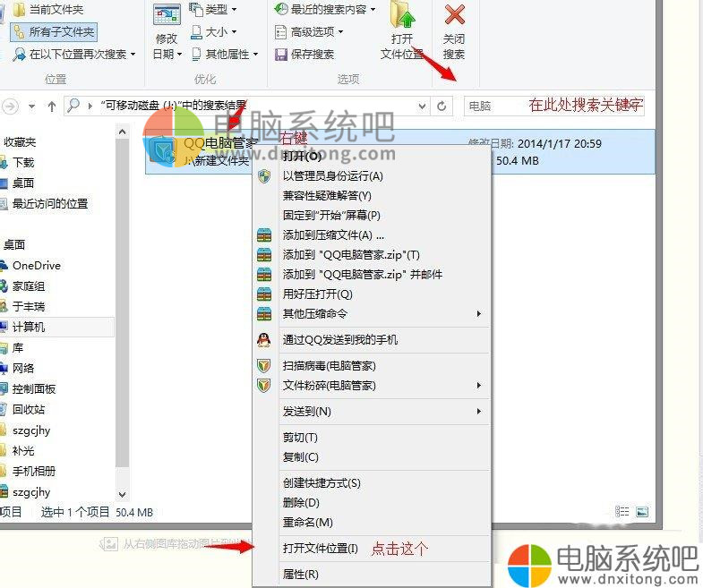The height and width of the screenshot is (588, 703).
Task: Select 当前文件夹 search scope option
Action: 48,10
